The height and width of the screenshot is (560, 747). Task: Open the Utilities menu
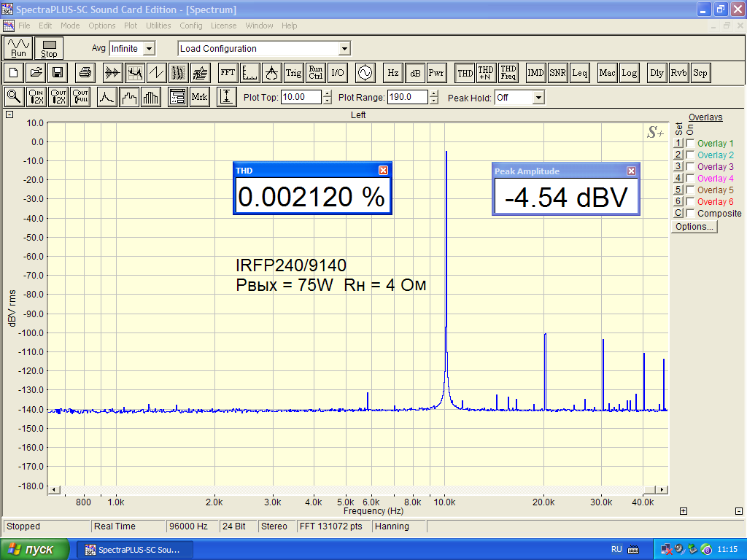tap(158, 26)
